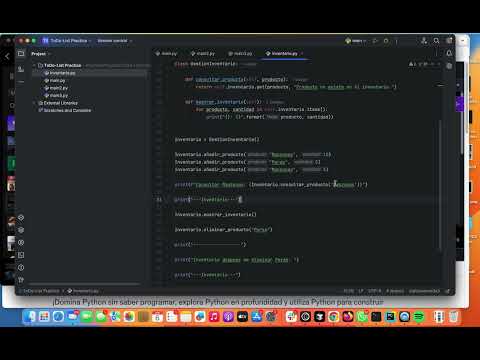This screenshot has width=480, height=360.
Task: Open the Git tool window icon
Action: click(x=21, y=280)
